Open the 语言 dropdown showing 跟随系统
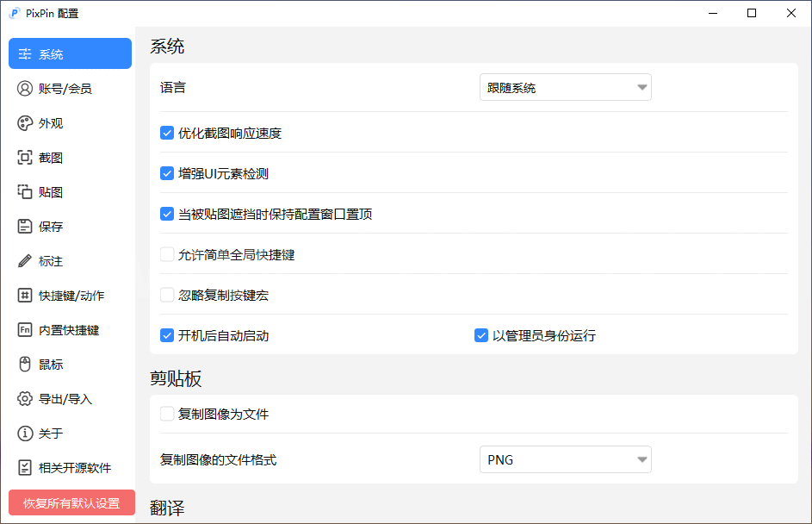The width and height of the screenshot is (812, 524). (565, 88)
